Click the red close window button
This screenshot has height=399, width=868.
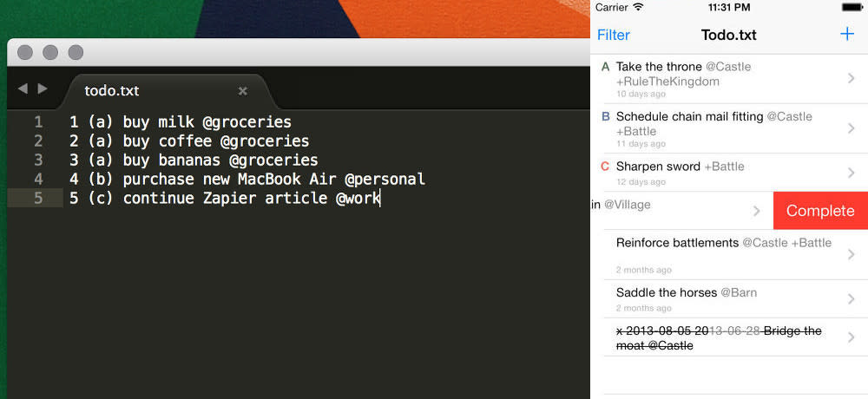[25, 53]
